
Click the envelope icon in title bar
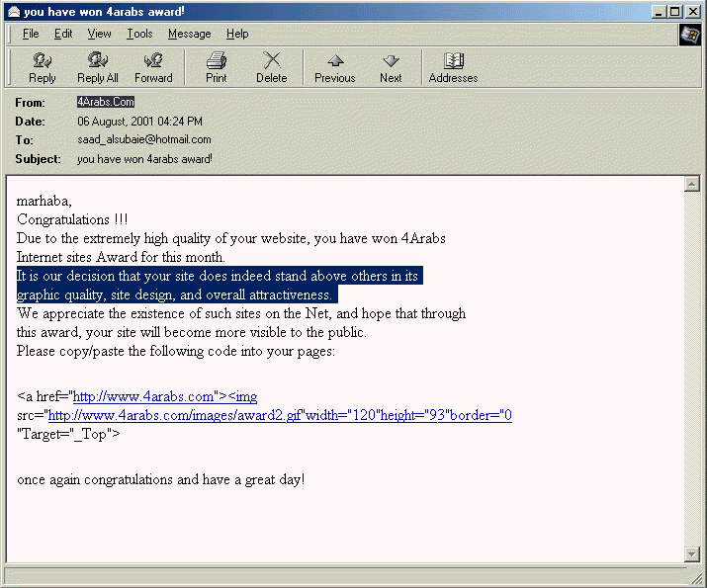click(x=14, y=12)
